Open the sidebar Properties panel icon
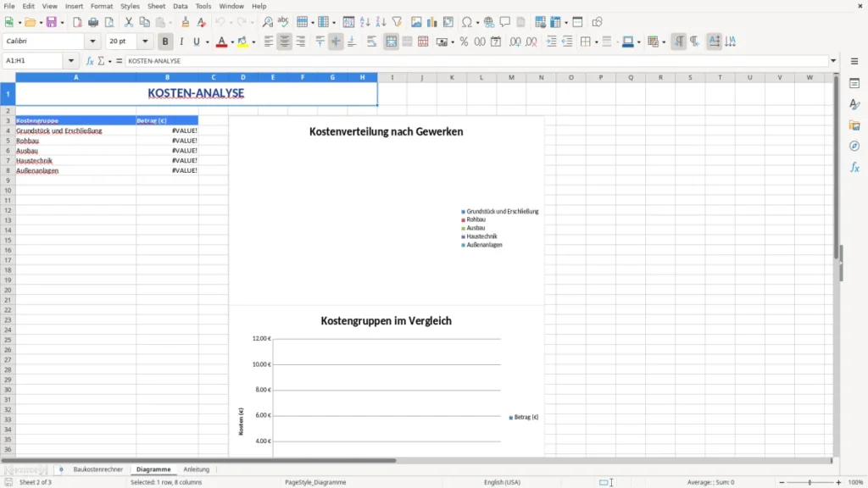The width and height of the screenshot is (868, 488). (x=854, y=83)
